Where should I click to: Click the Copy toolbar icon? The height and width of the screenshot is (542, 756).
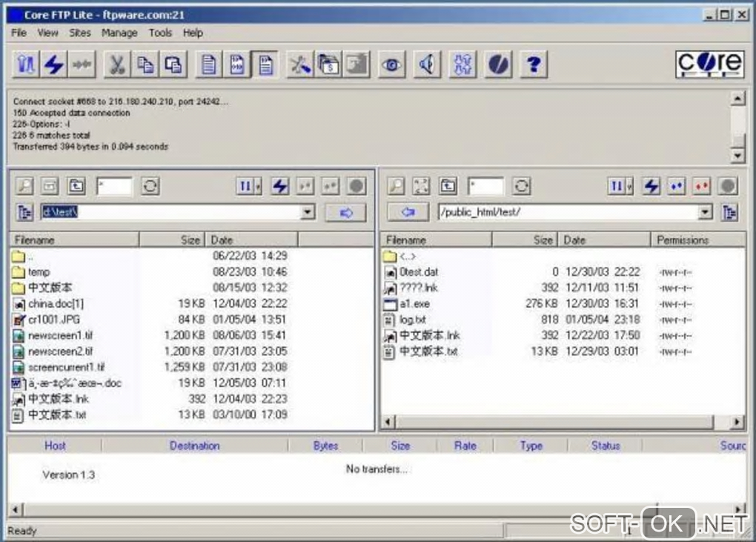(145, 64)
